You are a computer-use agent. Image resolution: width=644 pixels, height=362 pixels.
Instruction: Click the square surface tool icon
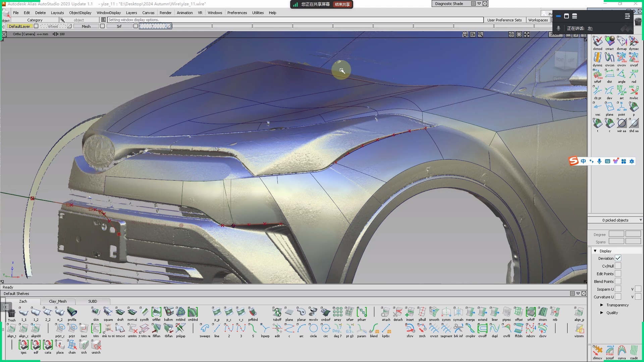(108, 312)
